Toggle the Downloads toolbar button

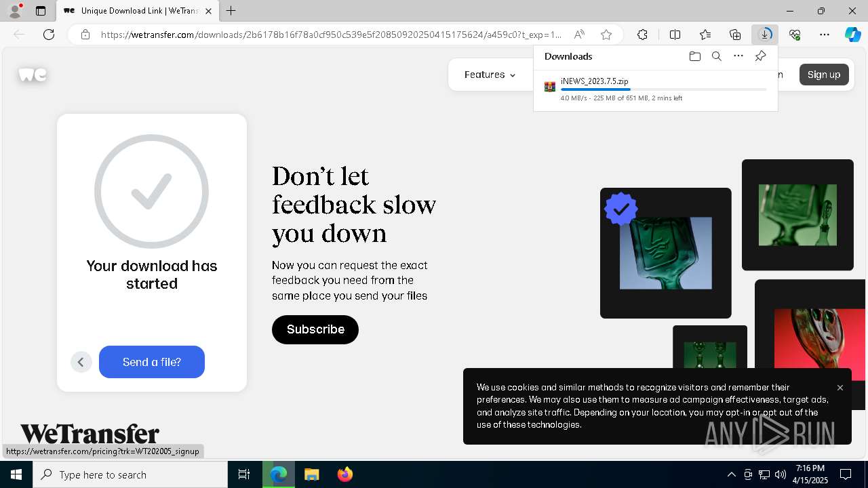765,35
